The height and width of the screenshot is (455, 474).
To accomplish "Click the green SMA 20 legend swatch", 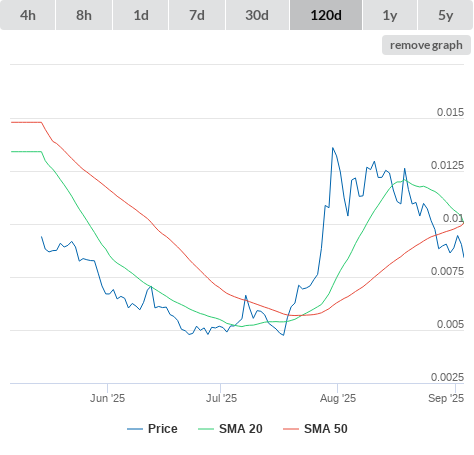I will (x=206, y=429).
